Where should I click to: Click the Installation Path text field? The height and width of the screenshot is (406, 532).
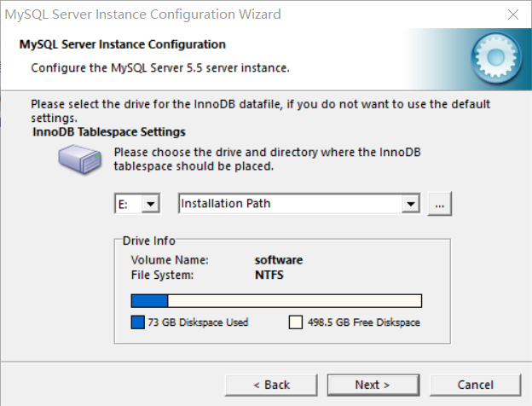pos(291,204)
